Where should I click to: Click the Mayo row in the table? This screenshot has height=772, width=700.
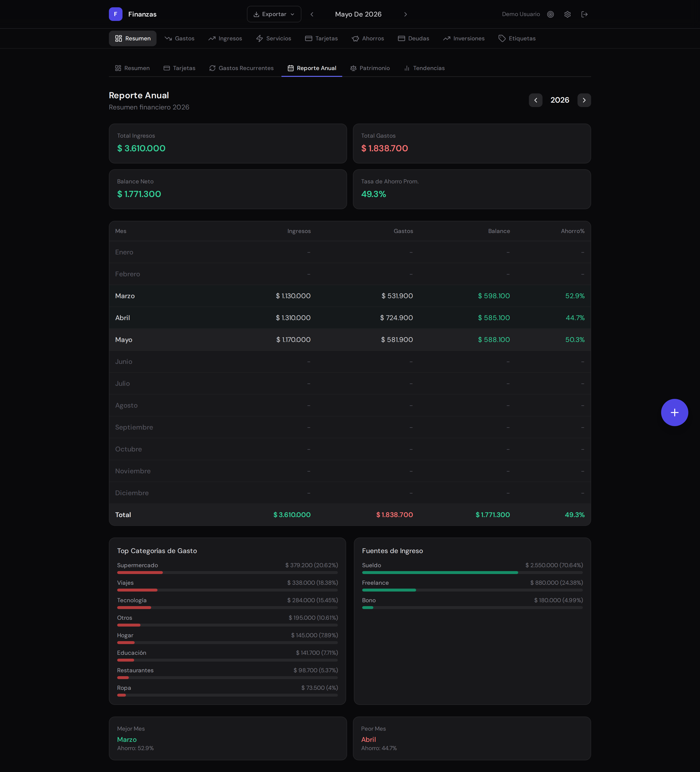coord(350,340)
